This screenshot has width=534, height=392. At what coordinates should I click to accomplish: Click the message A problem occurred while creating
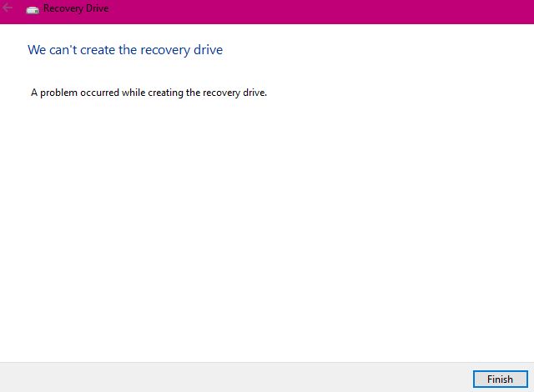click(149, 93)
